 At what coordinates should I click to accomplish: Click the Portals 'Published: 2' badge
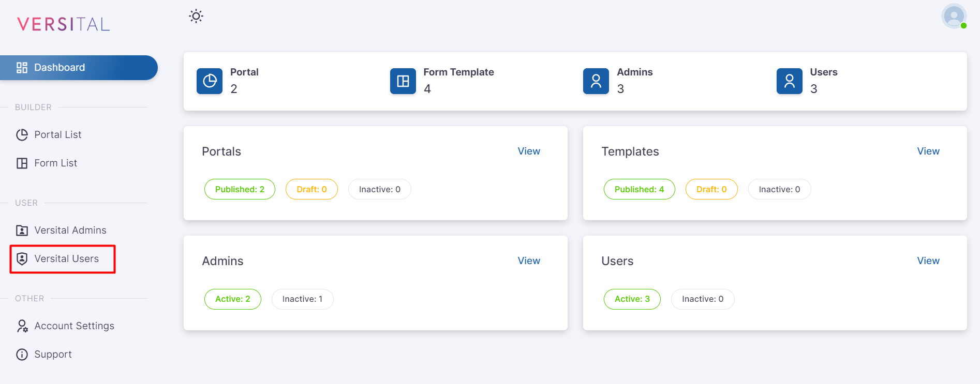(240, 189)
